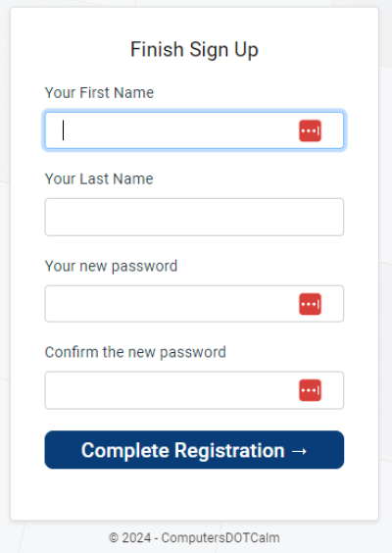Focus the Your First Name input field
This screenshot has height=553, width=392.
click(x=194, y=130)
